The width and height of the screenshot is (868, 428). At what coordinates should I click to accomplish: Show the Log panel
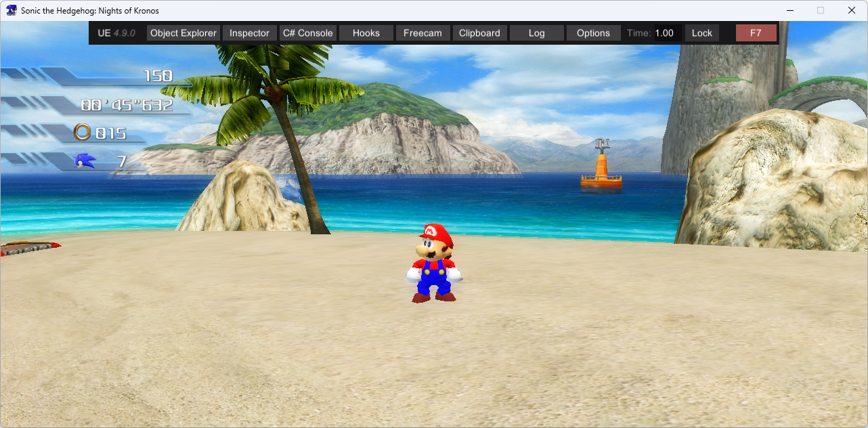[x=536, y=33]
